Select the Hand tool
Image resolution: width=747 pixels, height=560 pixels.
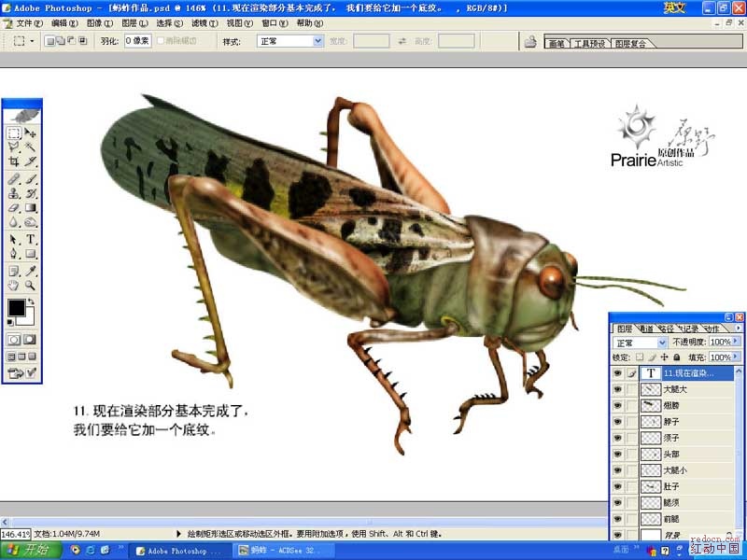click(x=14, y=286)
